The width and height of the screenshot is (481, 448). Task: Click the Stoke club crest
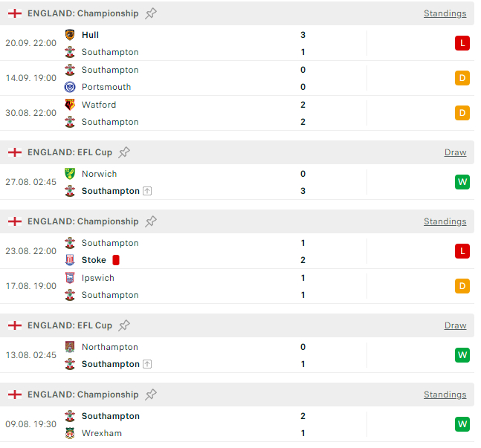point(70,260)
